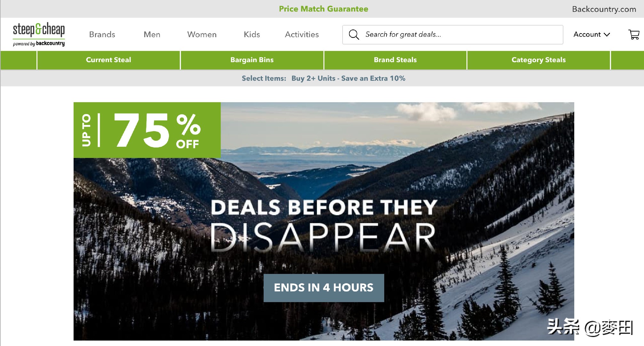The width and height of the screenshot is (644, 346).
Task: Click the Ends in 4 Hours button
Action: coord(324,288)
